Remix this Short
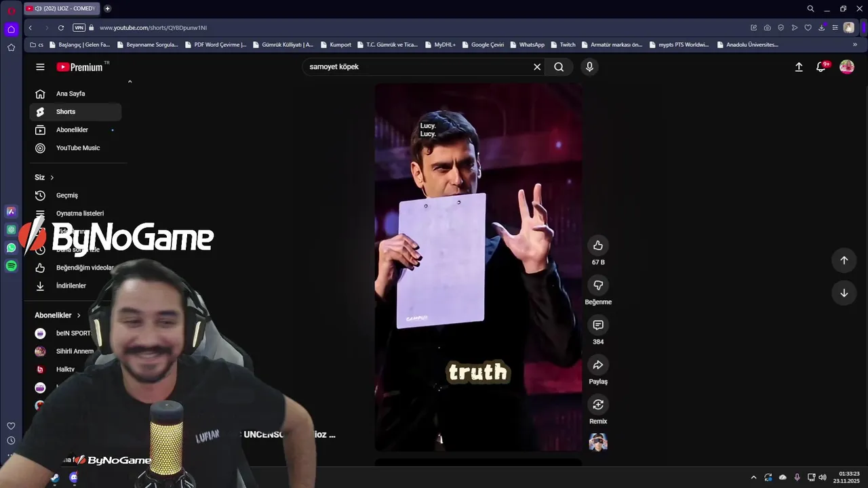This screenshot has height=488, width=868. click(598, 405)
